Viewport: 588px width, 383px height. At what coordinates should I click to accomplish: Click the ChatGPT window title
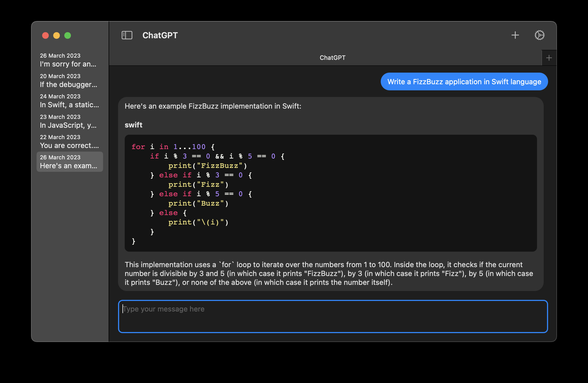[x=160, y=35]
